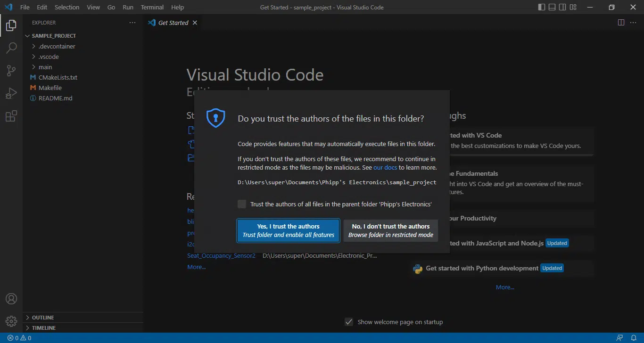Open the Selection menu
This screenshot has height=343, width=644.
point(67,7)
